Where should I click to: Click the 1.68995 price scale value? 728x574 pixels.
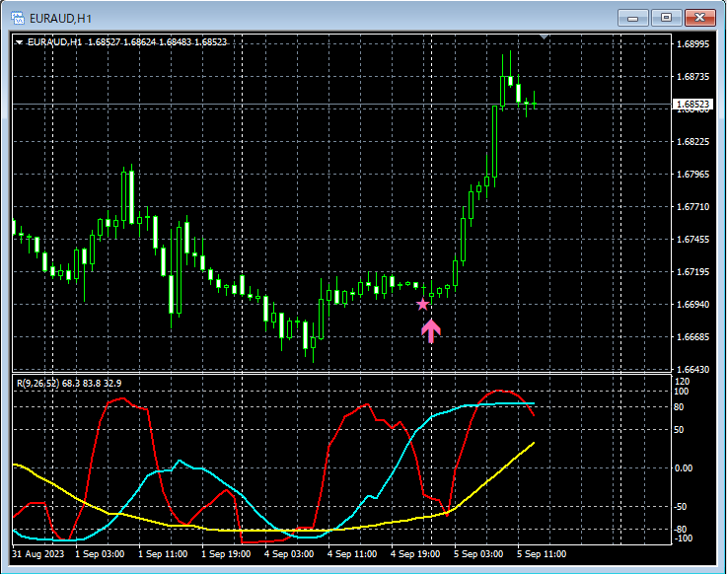tap(693, 44)
